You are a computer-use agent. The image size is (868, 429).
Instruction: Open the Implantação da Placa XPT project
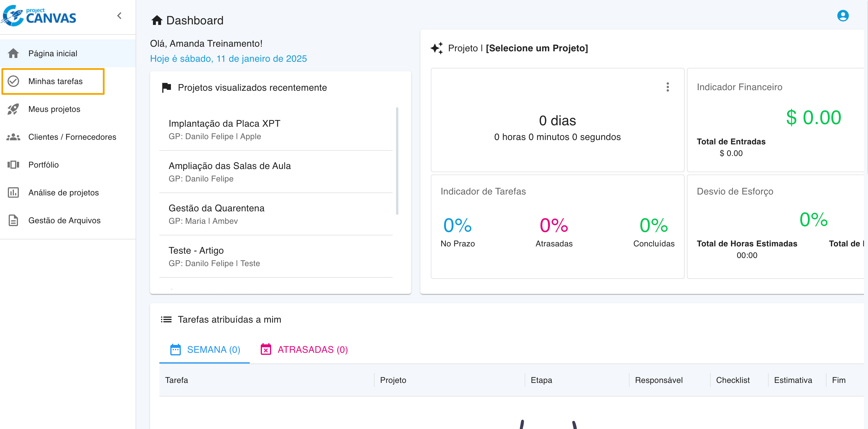click(224, 123)
